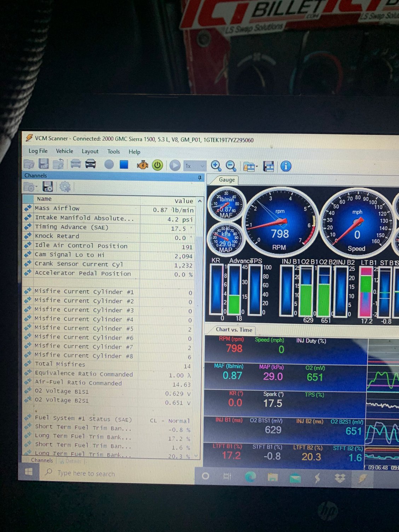Click the save layout icon in toolbar

click(x=269, y=166)
